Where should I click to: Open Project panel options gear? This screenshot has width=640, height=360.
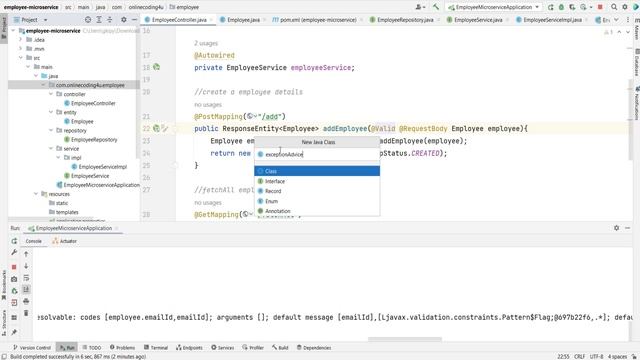point(124,20)
